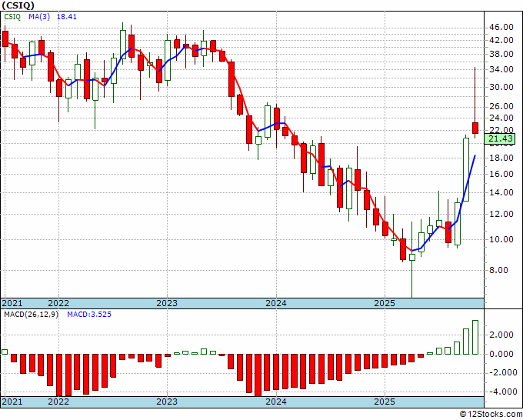
Task: Click 2022 on the price chart timeline
Action: [58, 303]
